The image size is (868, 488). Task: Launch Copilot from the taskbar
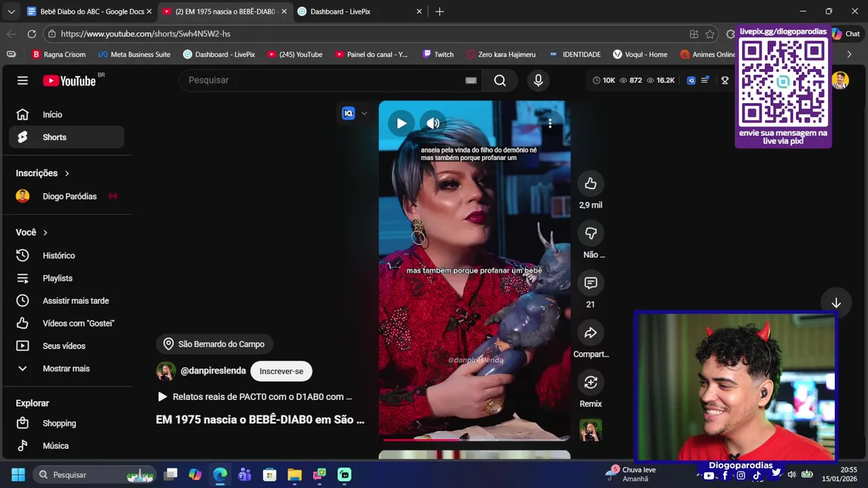click(x=195, y=474)
